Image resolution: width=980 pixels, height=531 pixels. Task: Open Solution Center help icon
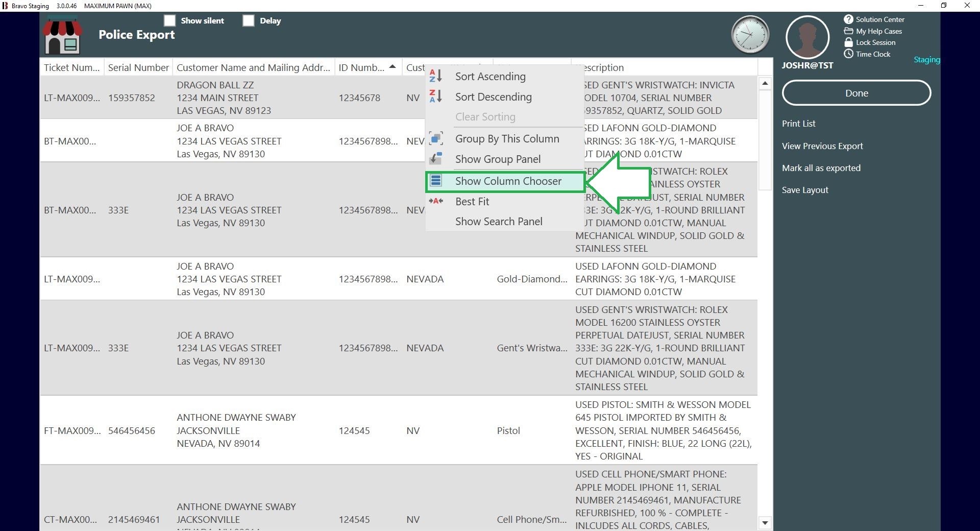(848, 19)
